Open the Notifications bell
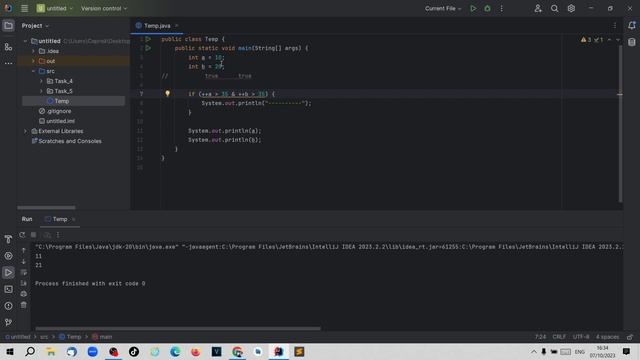640x360 pixels. pos(632,25)
